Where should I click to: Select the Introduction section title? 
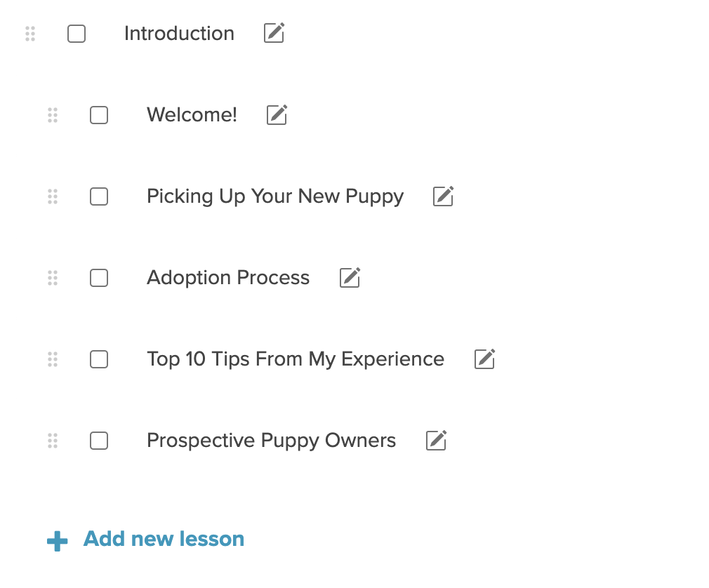[x=180, y=34]
